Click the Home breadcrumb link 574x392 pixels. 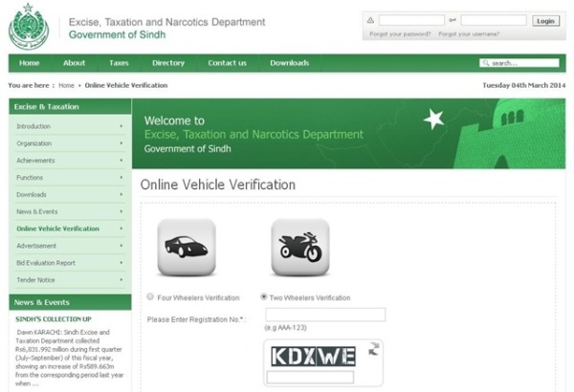pyautogui.click(x=66, y=85)
